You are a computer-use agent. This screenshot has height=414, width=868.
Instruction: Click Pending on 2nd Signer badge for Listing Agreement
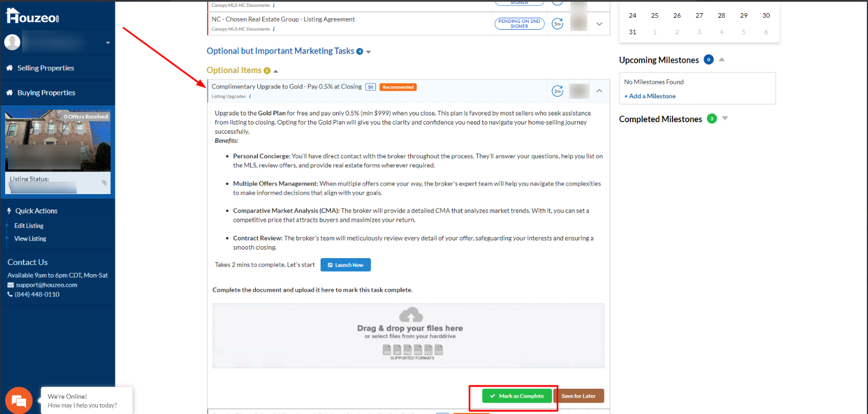(x=519, y=24)
